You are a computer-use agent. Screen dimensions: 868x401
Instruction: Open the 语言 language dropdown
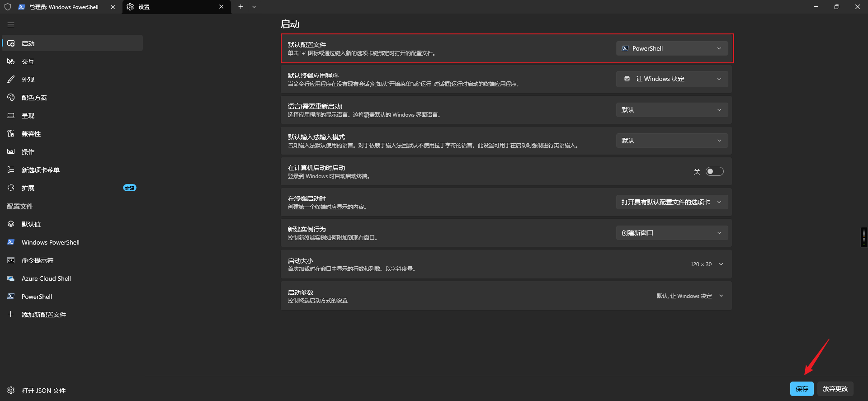[x=672, y=110]
